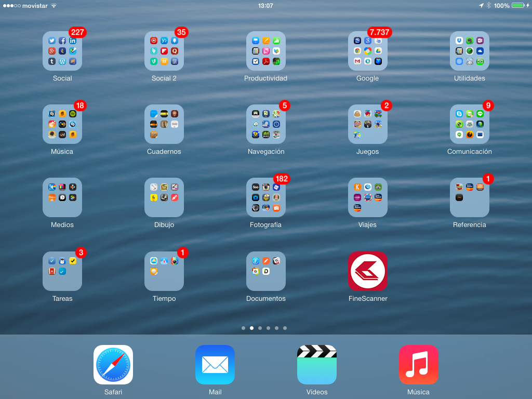
Task: Tap the 9 badge on Comunicación
Action: 488,105
